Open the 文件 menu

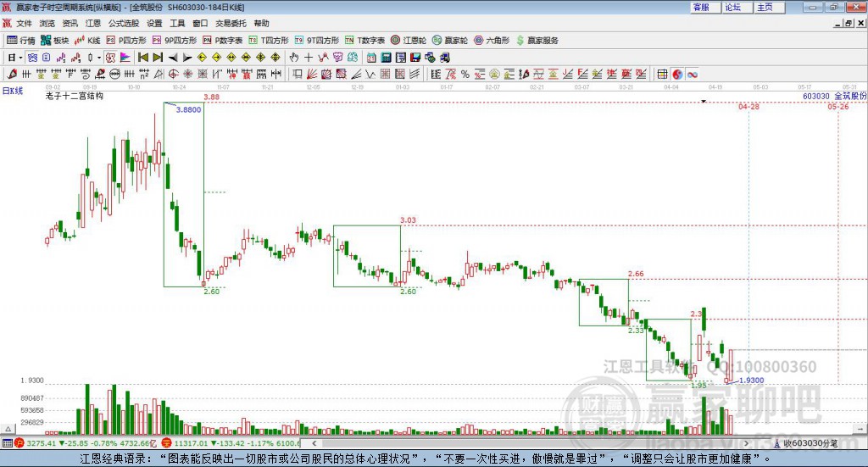click(x=24, y=23)
